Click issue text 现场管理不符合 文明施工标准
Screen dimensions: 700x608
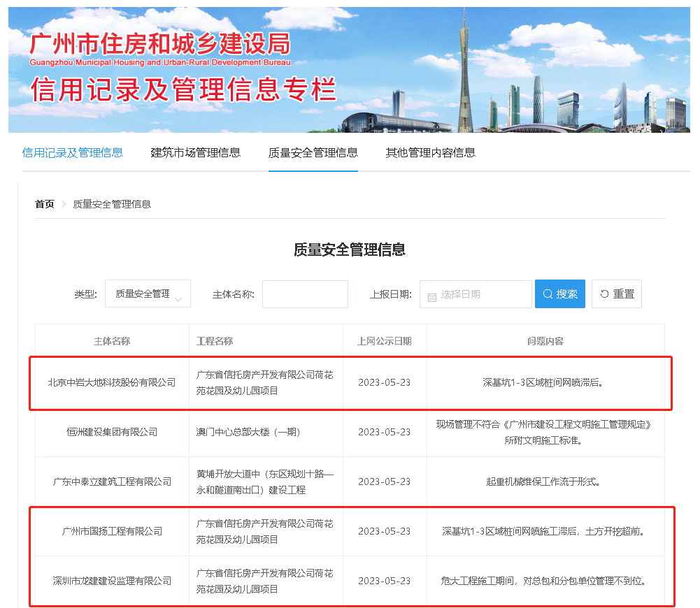(x=543, y=433)
